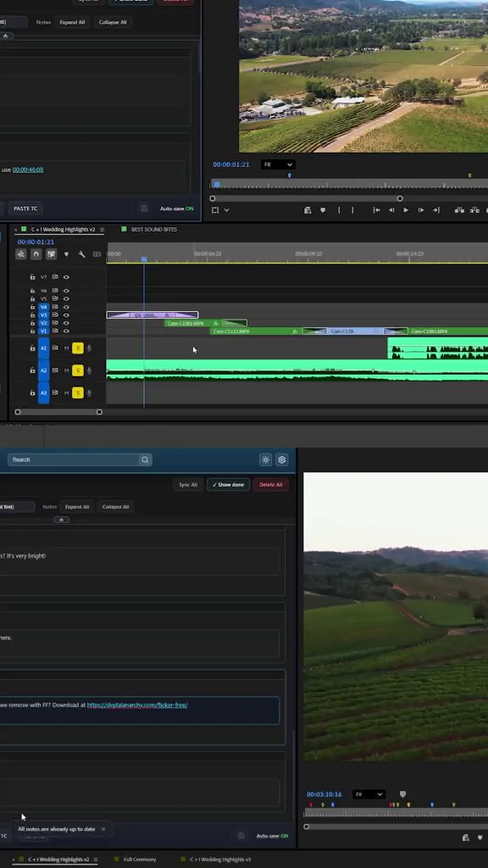Image resolution: width=488 pixels, height=868 pixels.
Task: Toggle lock on audio track A2
Action: tap(33, 370)
